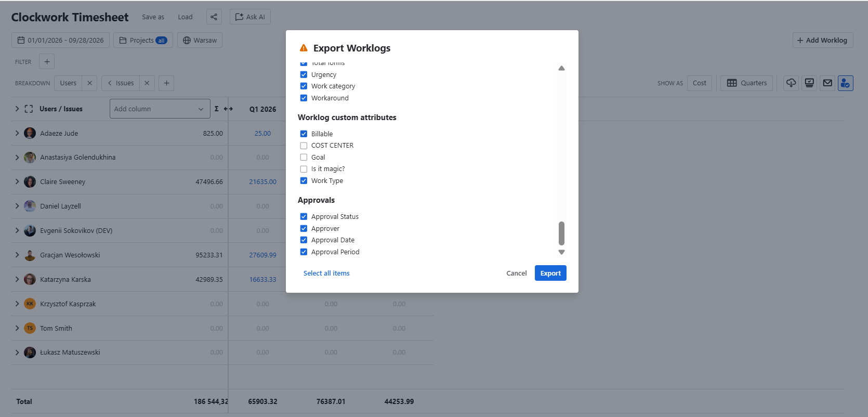Screen dimensions: 868x417
Task: Expand all rows via header chevron
Action: click(x=17, y=109)
